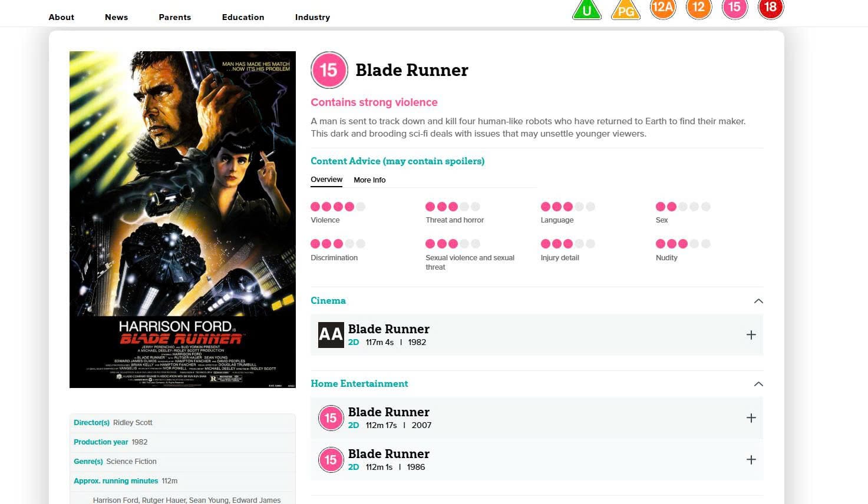The width and height of the screenshot is (868, 504).
Task: Click the Blade Runner 2007 title
Action: click(x=389, y=412)
